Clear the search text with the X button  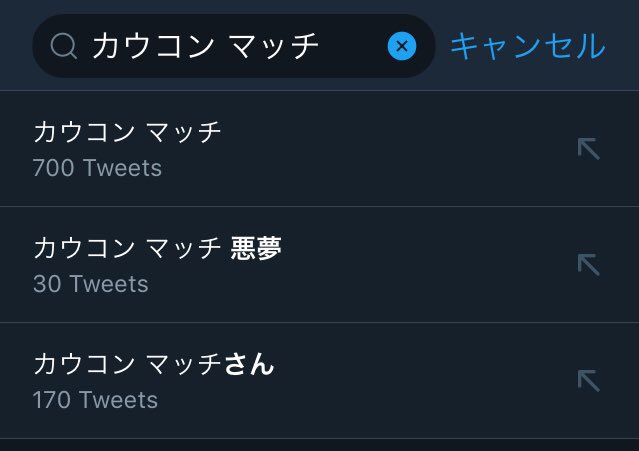(402, 46)
